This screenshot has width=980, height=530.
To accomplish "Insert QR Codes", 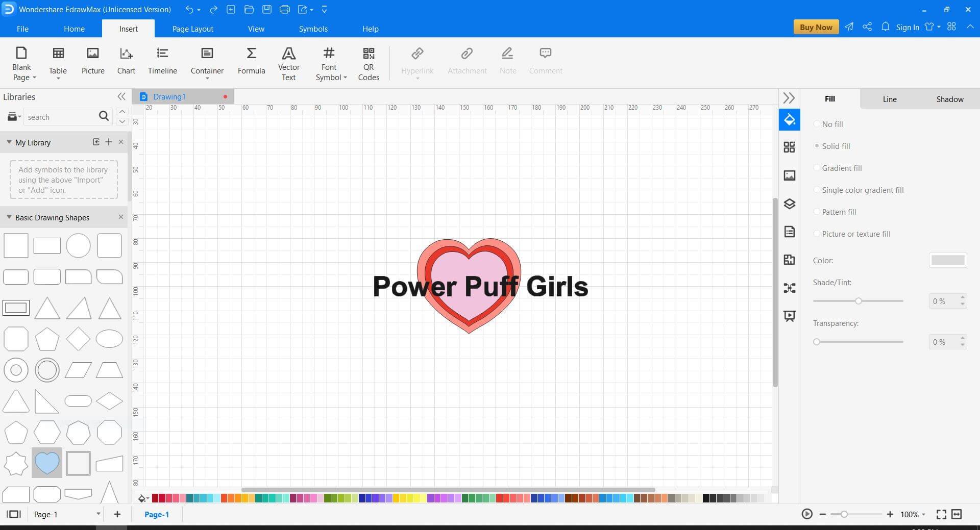I will point(369,63).
